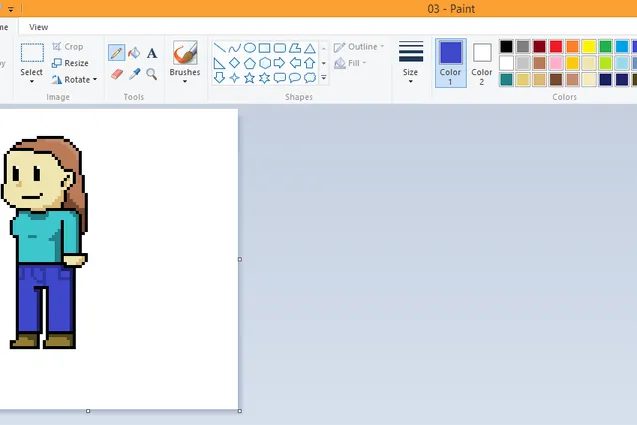This screenshot has height=425, width=637.
Task: Expand the Select dropdown arrow
Action: click(32, 82)
